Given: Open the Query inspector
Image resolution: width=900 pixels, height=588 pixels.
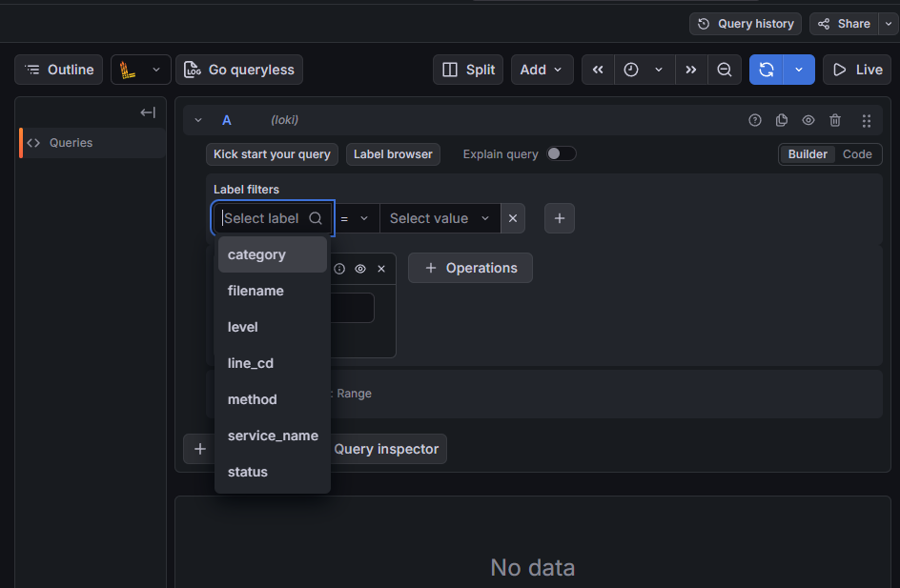Looking at the screenshot, I should click(387, 448).
